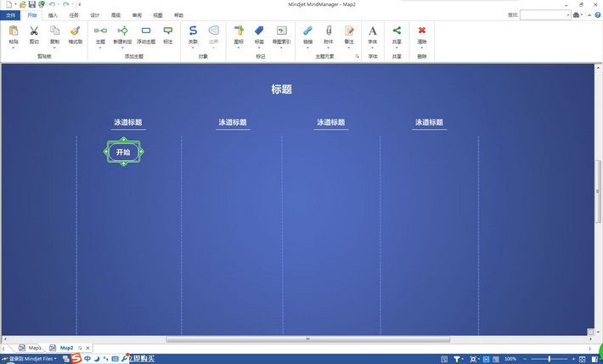Click the vertical scrollbar on the right
603x364 pixels.
[598, 190]
